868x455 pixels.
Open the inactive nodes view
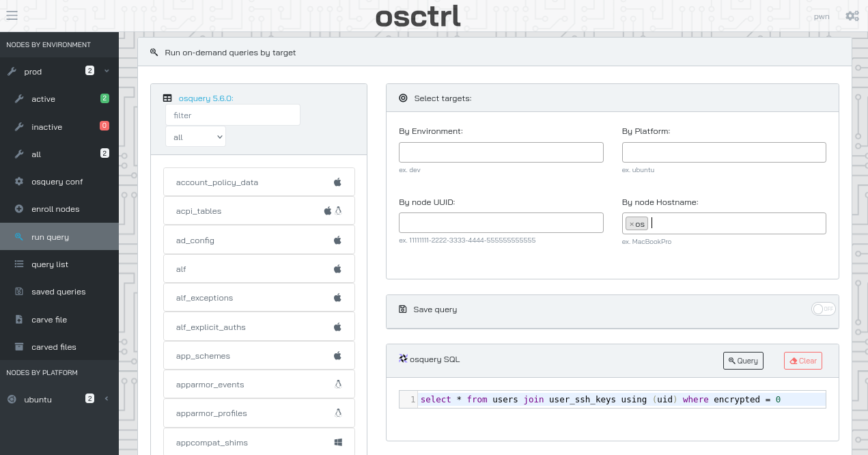click(59, 127)
